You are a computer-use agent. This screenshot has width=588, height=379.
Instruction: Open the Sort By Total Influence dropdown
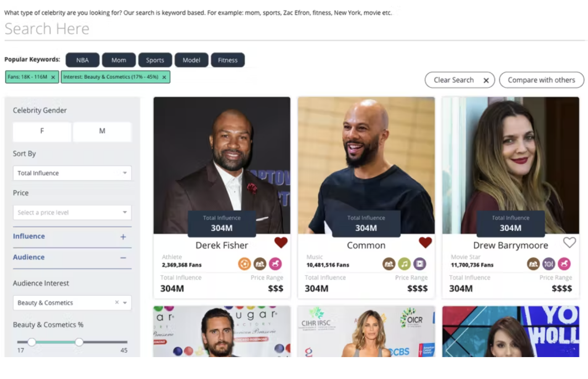tap(72, 173)
